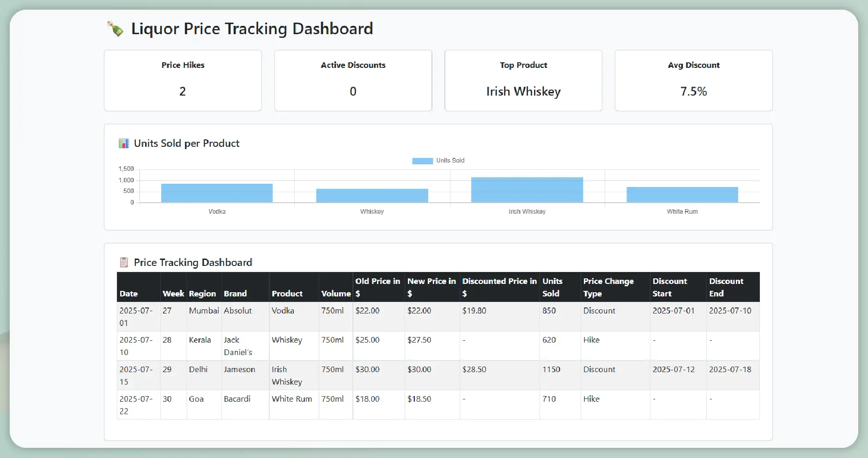Click the champagne bottle icon beside the title
Viewport: 868px width, 458px height.
coord(115,29)
